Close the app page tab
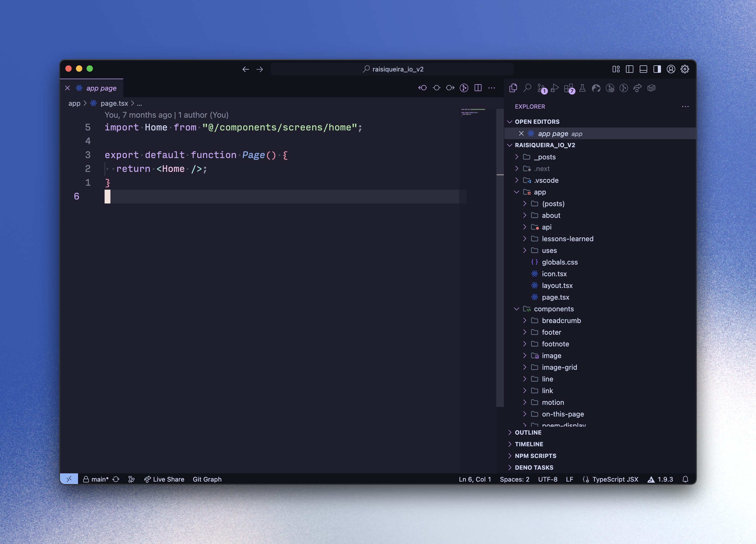 click(x=67, y=88)
